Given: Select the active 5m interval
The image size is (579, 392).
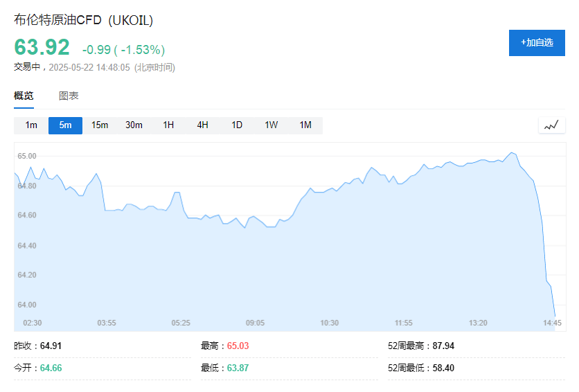Looking at the screenshot, I should point(65,125).
